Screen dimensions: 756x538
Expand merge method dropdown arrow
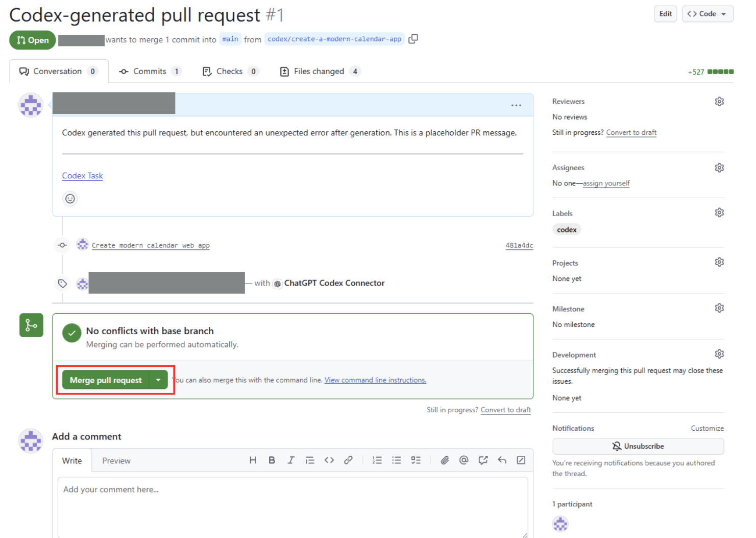(158, 380)
